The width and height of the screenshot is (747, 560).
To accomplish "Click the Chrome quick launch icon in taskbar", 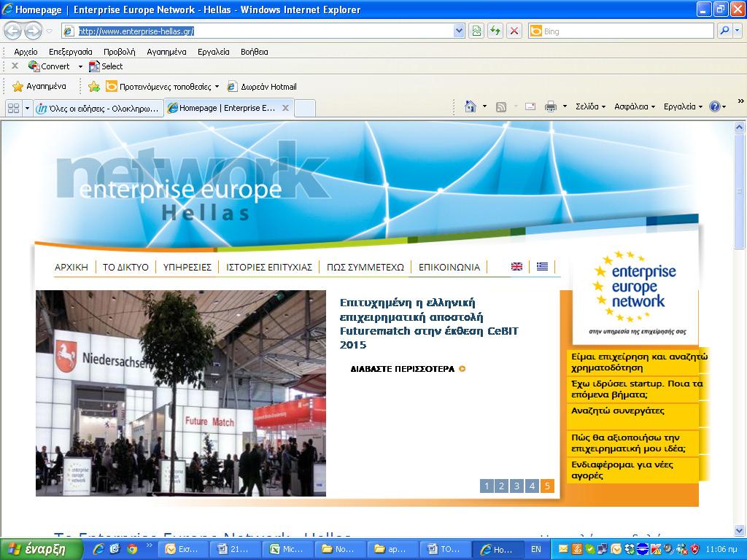I will (x=133, y=549).
